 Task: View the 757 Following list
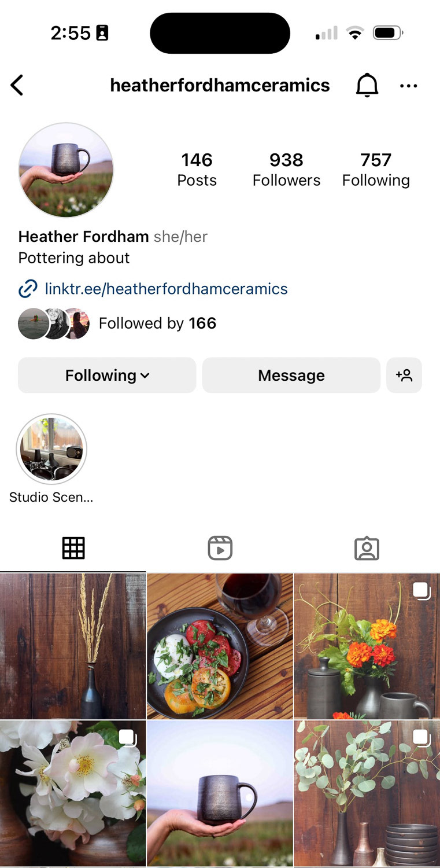coord(376,170)
